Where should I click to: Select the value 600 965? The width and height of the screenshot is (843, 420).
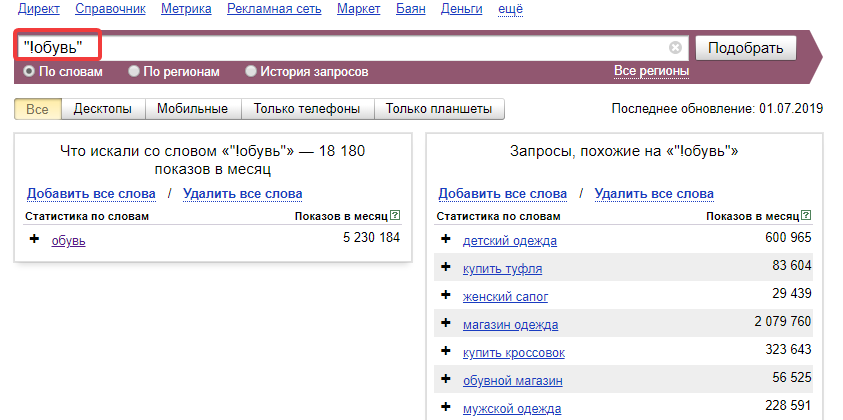(788, 237)
